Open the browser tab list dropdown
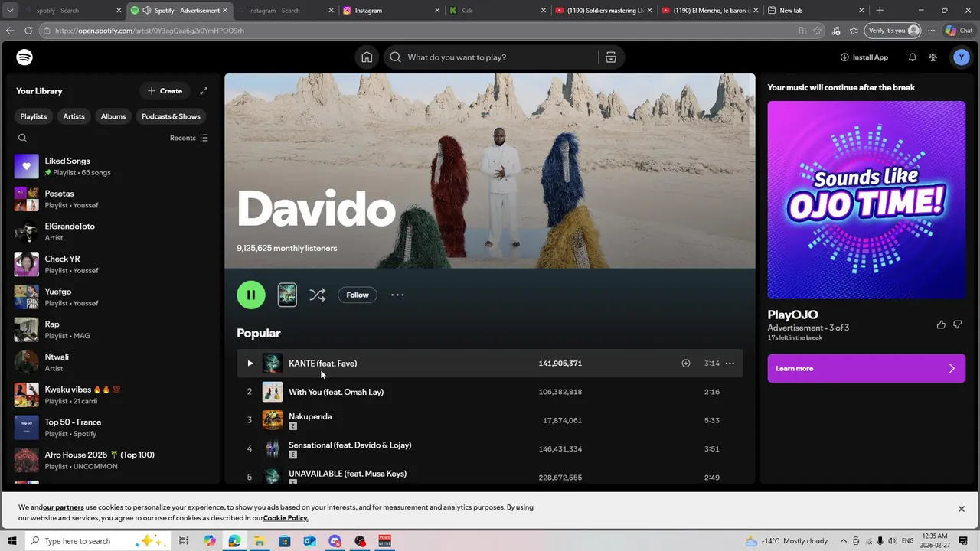This screenshot has height=551, width=980. tap(10, 11)
